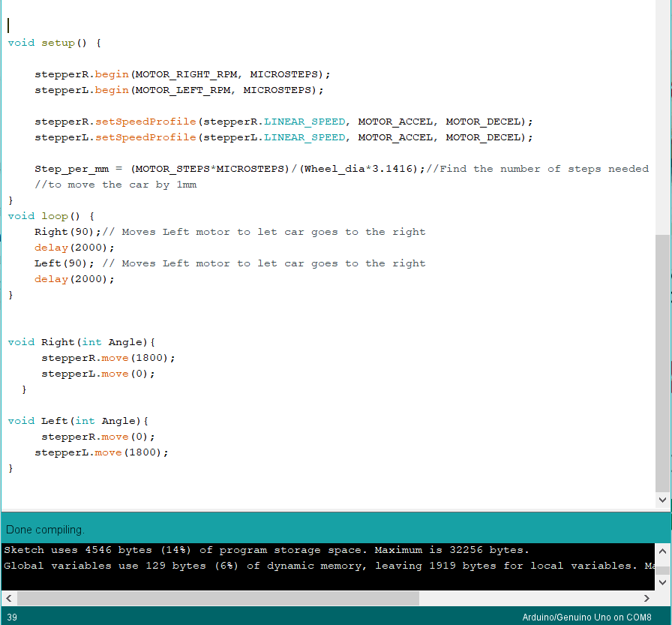
Task: Click the first delay(2000) line
Action: coord(74,248)
